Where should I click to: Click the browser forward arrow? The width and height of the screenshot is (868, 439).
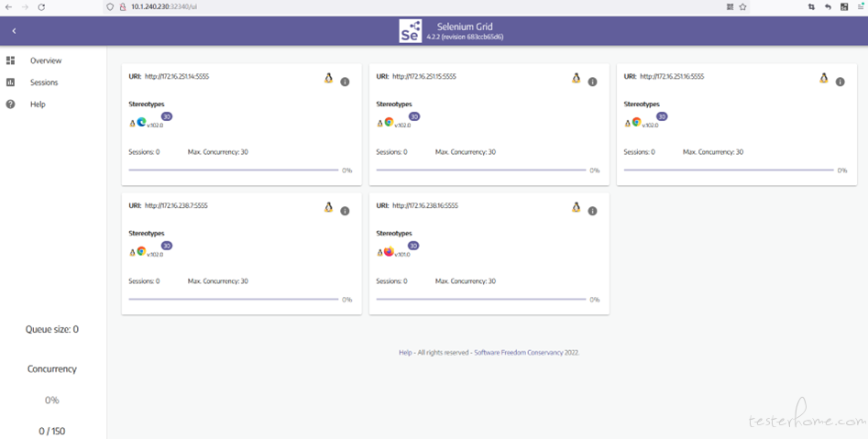(x=25, y=7)
